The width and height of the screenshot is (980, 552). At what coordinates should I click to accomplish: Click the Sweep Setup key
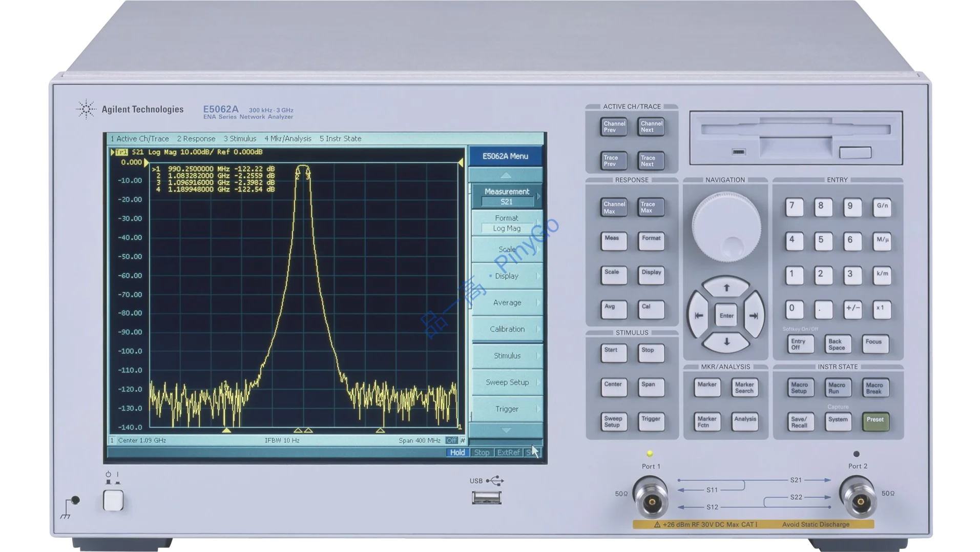614,422
